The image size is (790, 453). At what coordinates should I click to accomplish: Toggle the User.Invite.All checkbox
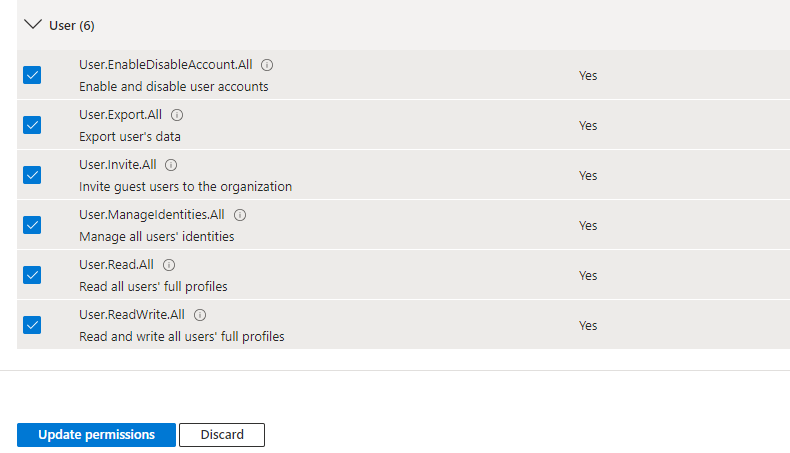tap(32, 175)
